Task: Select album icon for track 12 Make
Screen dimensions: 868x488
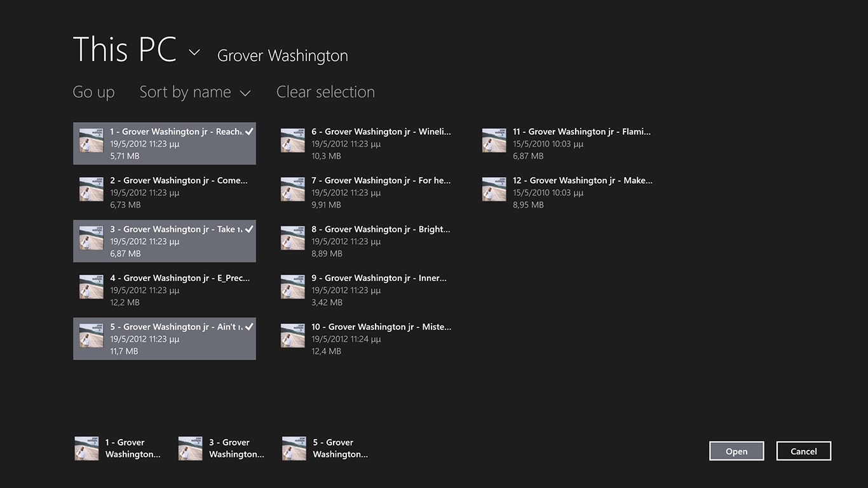Action: tap(494, 189)
